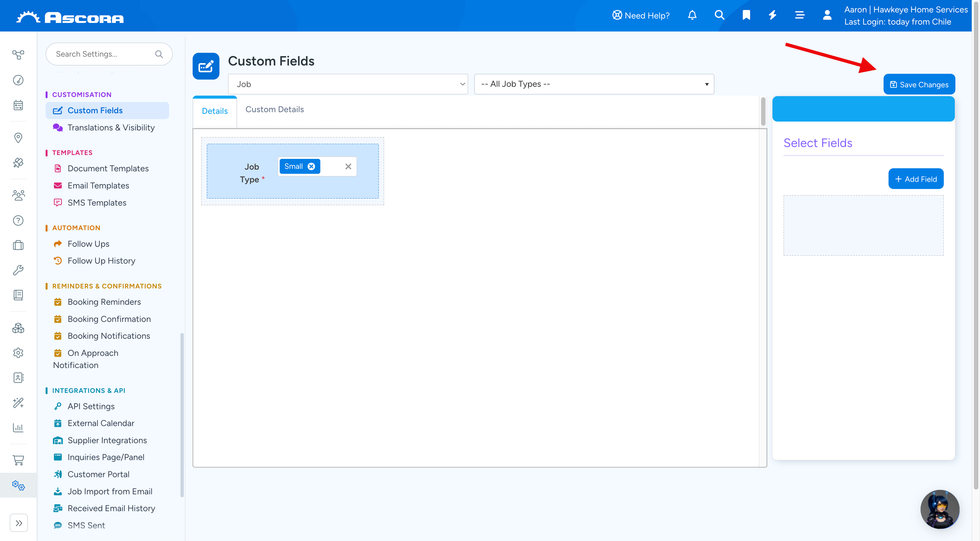Viewport: 980px width, 541px height.
Task: Open the shopping cart sidebar icon
Action: (x=18, y=460)
